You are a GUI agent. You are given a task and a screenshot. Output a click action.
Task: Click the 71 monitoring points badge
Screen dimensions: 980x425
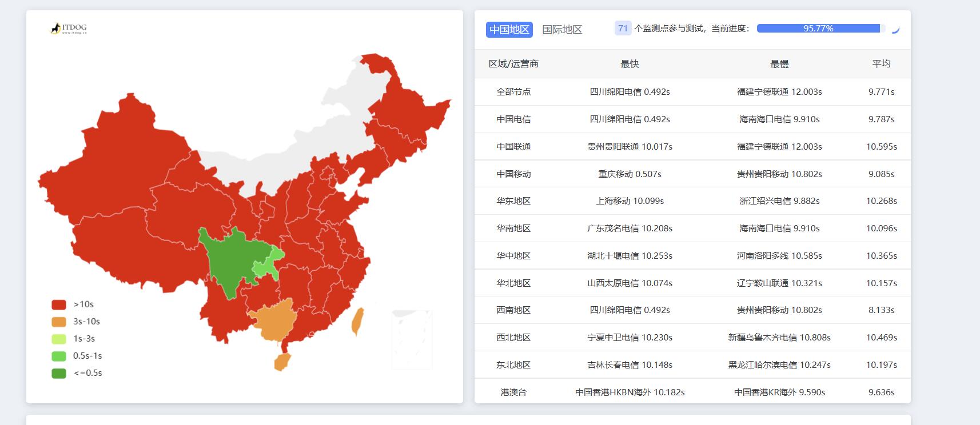pos(623,29)
